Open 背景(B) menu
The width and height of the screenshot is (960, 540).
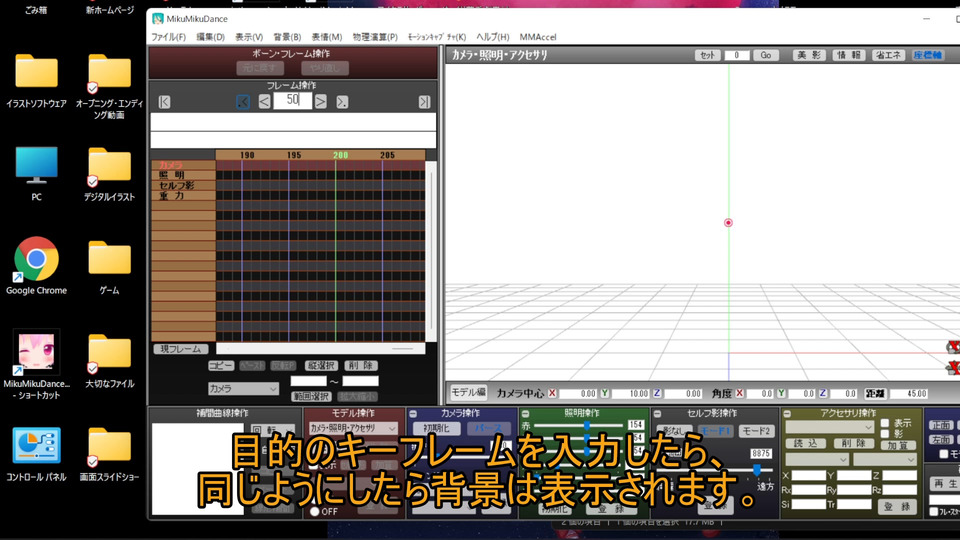pos(287,37)
